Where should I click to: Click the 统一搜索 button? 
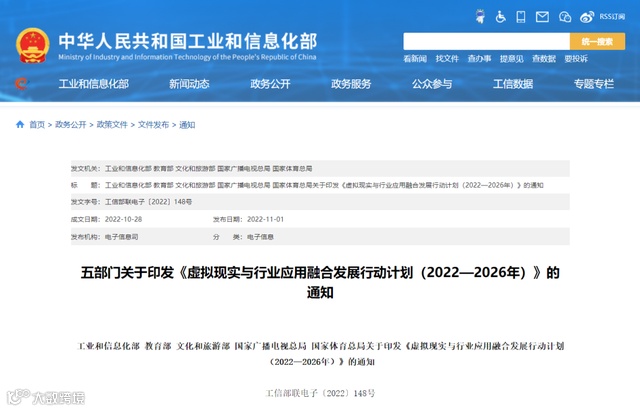coord(597,41)
